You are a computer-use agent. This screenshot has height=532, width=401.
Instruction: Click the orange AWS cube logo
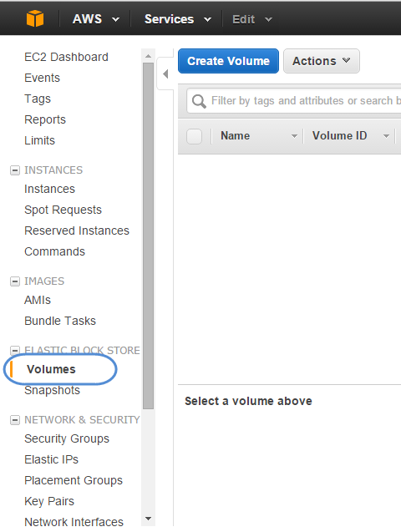[35, 18]
